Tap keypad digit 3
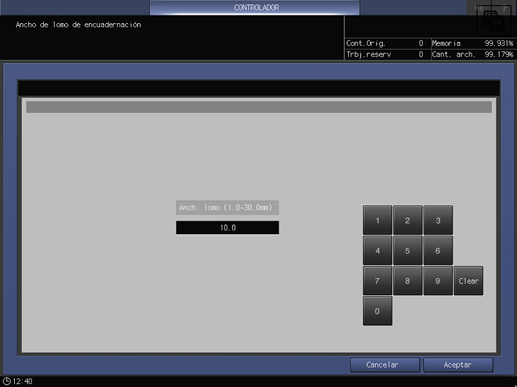The height and width of the screenshot is (387, 517). [x=438, y=220]
